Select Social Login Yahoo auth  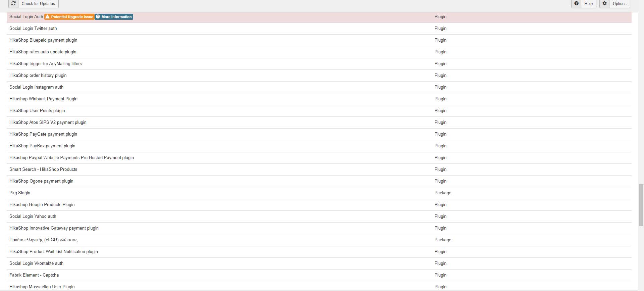(33, 216)
